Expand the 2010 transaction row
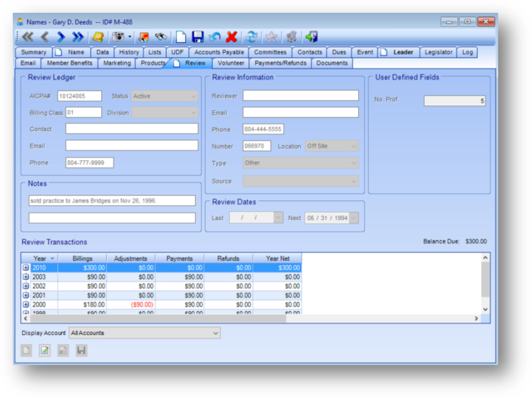Screen dimensions: 532x398 click(26, 268)
